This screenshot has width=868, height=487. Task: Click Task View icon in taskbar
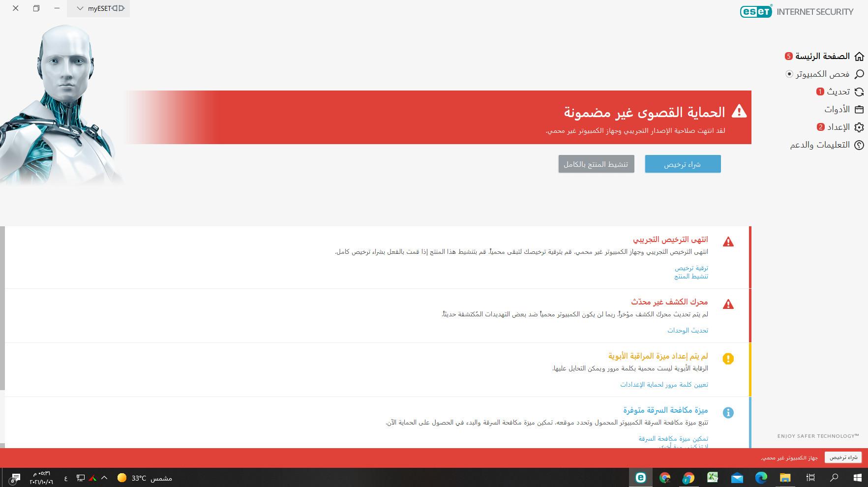[x=810, y=478]
